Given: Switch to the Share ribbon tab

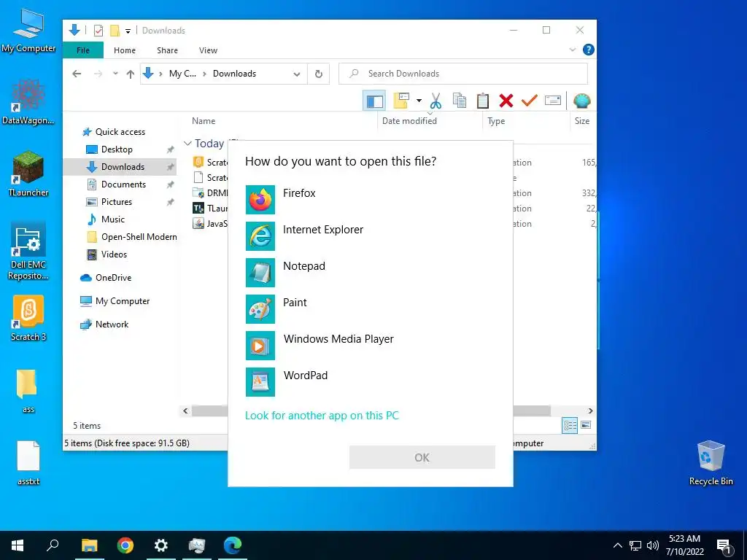Looking at the screenshot, I should click(x=167, y=50).
